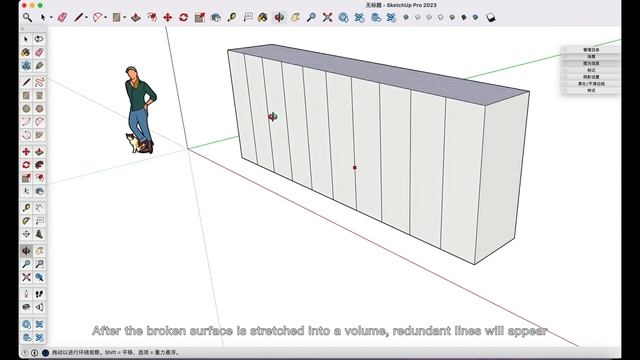
Task: Switch to Hidden Line face style
Action: [440, 17]
